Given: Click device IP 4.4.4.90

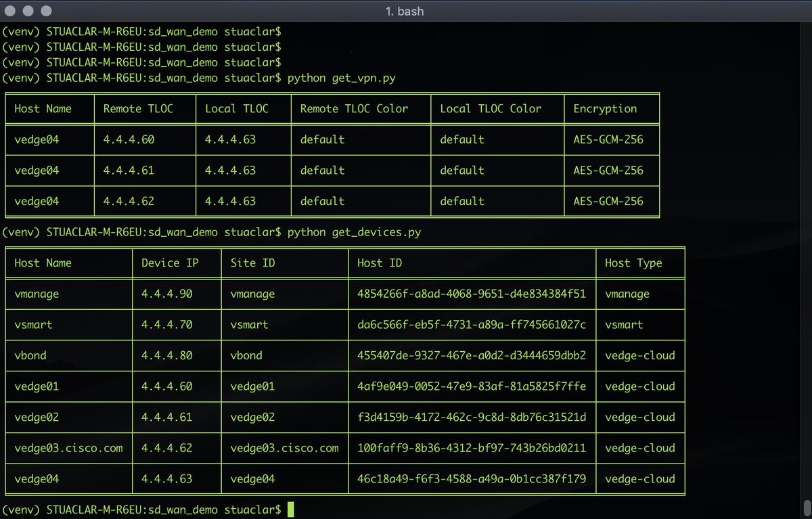Looking at the screenshot, I should (166, 294).
